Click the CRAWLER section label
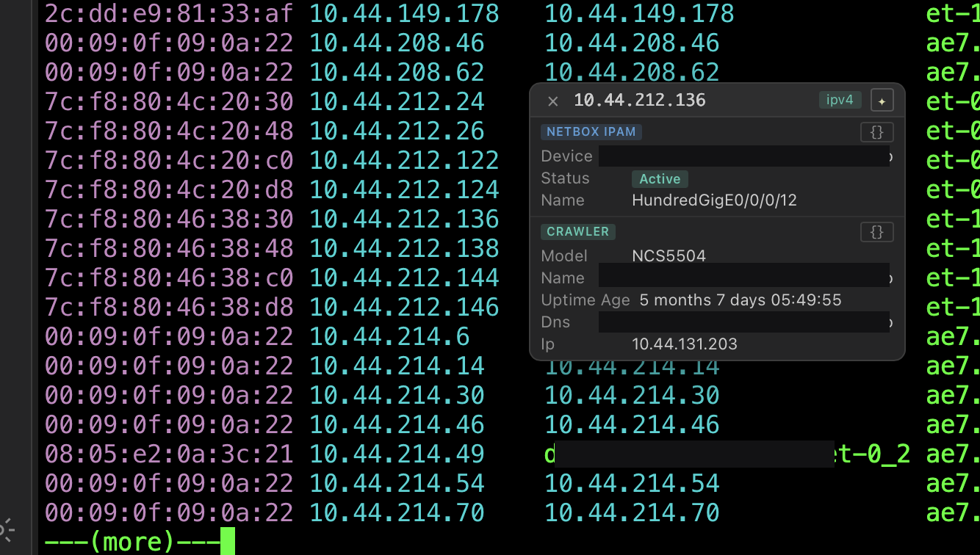The height and width of the screenshot is (555, 980). pos(578,231)
